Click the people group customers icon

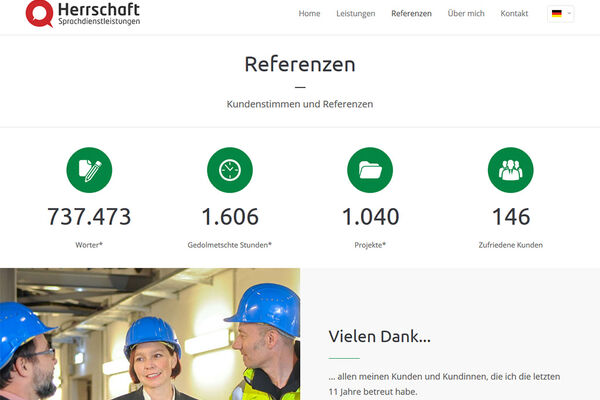tap(510, 170)
